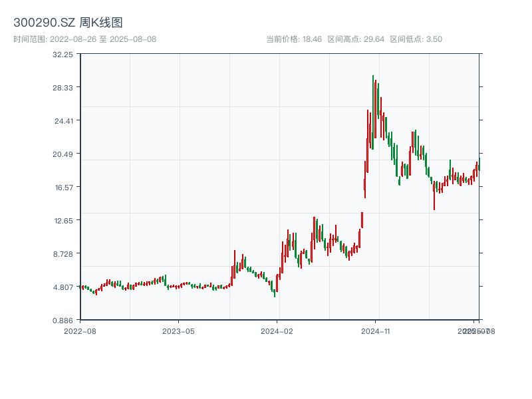Click y-axis label 28.33
The image size is (532, 399).
point(63,88)
